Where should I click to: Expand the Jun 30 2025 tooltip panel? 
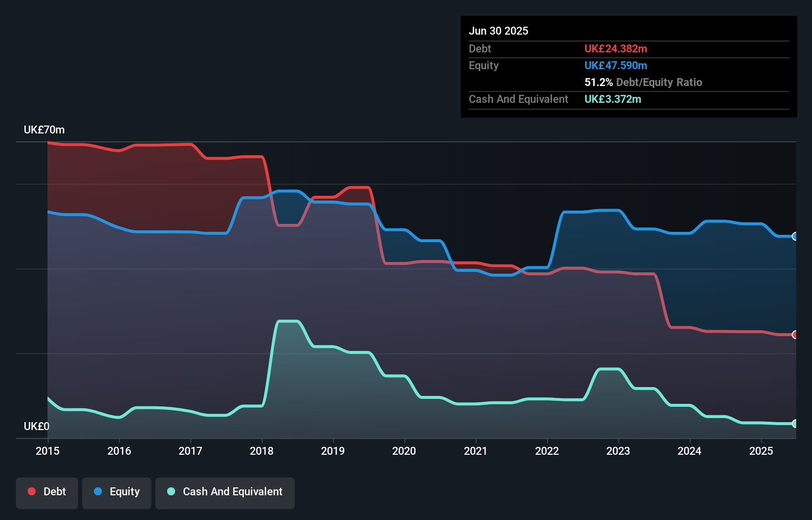pos(628,67)
